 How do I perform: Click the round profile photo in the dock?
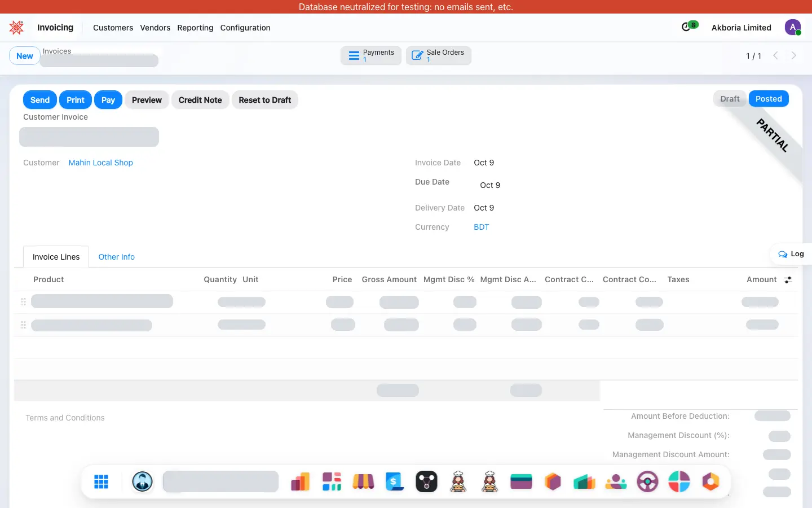coord(143,481)
